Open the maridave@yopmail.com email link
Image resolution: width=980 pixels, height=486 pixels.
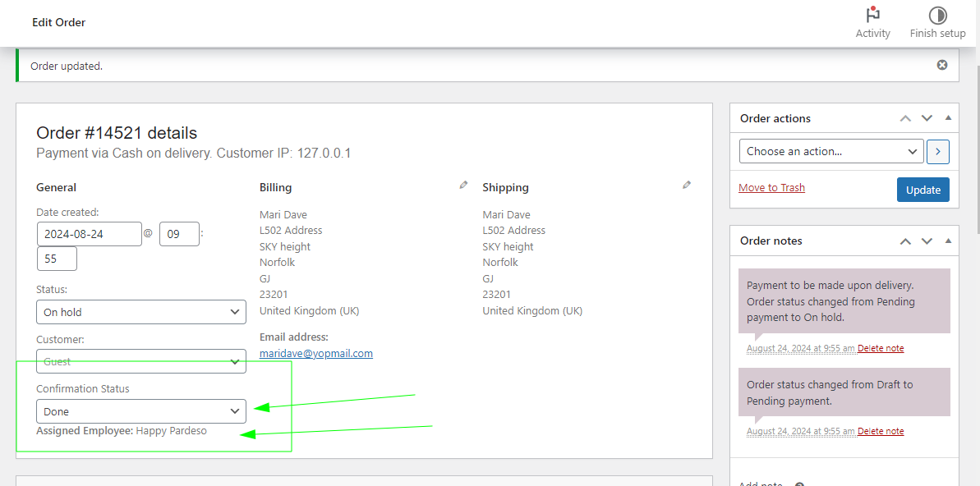[x=315, y=353]
